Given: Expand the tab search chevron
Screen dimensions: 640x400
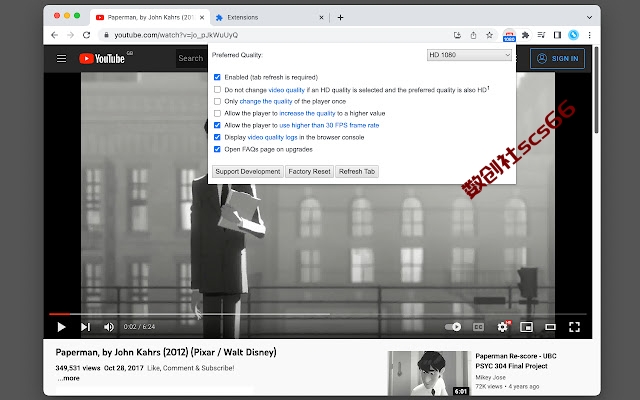Looking at the screenshot, I should pos(589,18).
